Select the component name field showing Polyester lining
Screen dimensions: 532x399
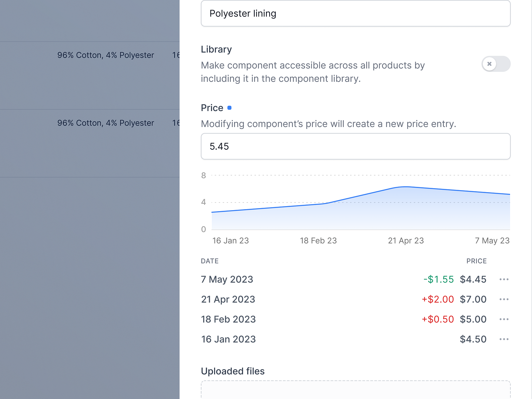[355, 13]
